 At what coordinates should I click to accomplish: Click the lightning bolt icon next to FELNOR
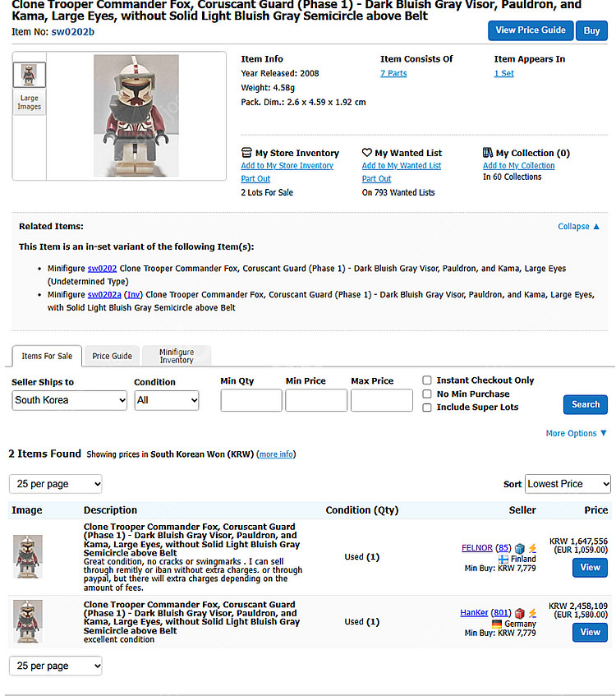click(532, 548)
